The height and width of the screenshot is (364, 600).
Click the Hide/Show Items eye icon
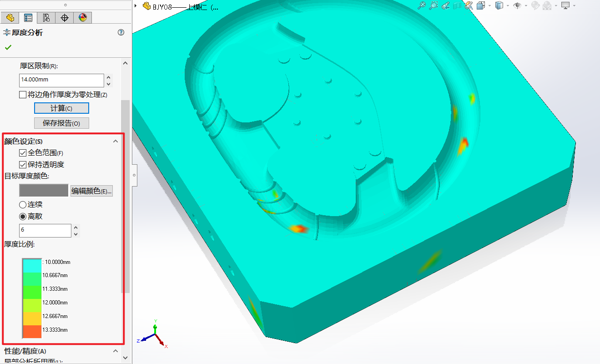pos(517,5)
